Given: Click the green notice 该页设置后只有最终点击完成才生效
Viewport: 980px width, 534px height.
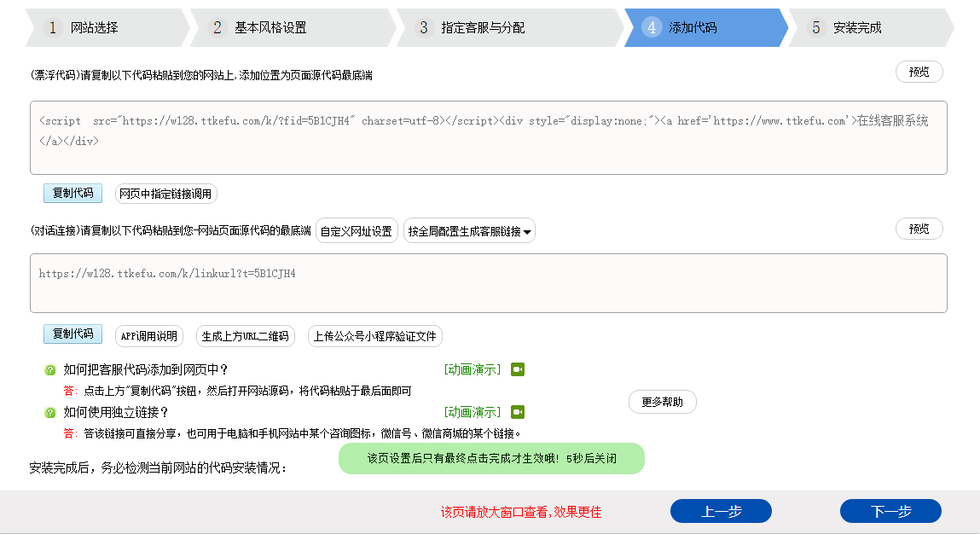Looking at the screenshot, I should [x=491, y=458].
